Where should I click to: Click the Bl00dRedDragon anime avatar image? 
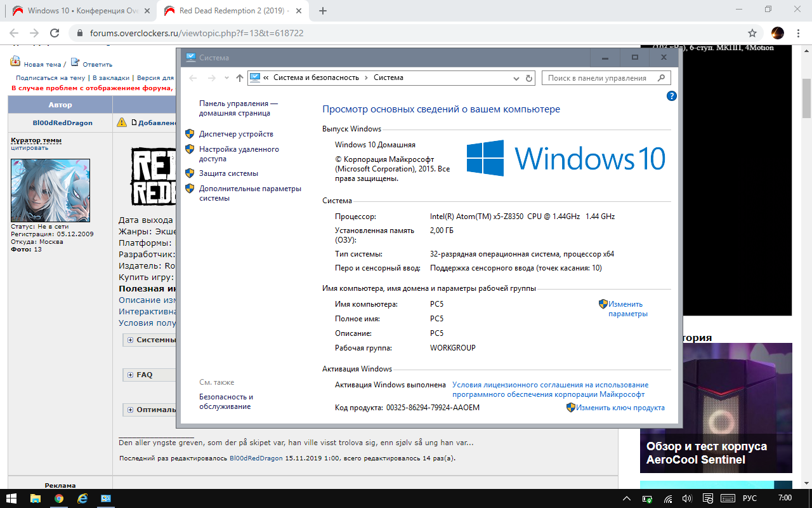(50, 190)
